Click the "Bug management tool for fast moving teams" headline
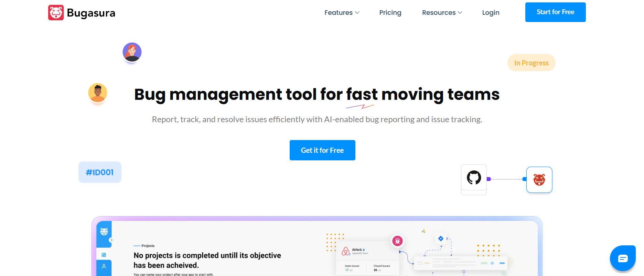Viewport: 644px width, 276px height. [x=317, y=94]
